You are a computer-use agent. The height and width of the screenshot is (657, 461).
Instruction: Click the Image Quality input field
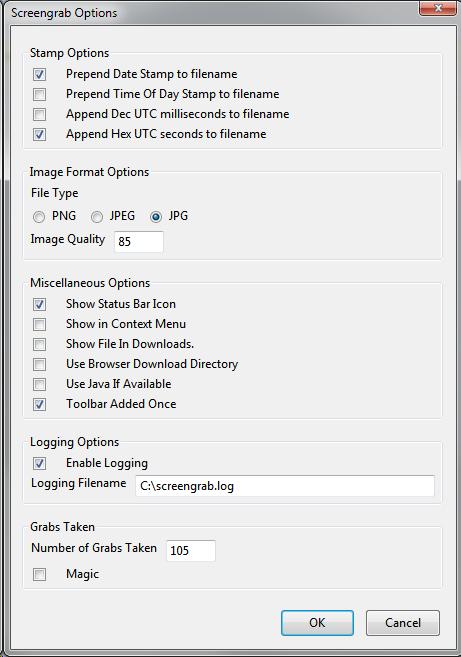(139, 241)
